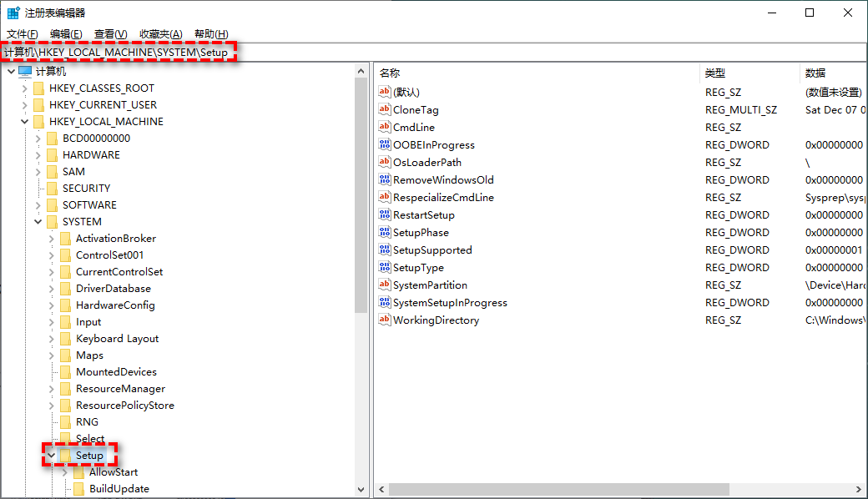Collapse the SYSTEM key node
The width and height of the screenshot is (868, 499).
click(38, 222)
